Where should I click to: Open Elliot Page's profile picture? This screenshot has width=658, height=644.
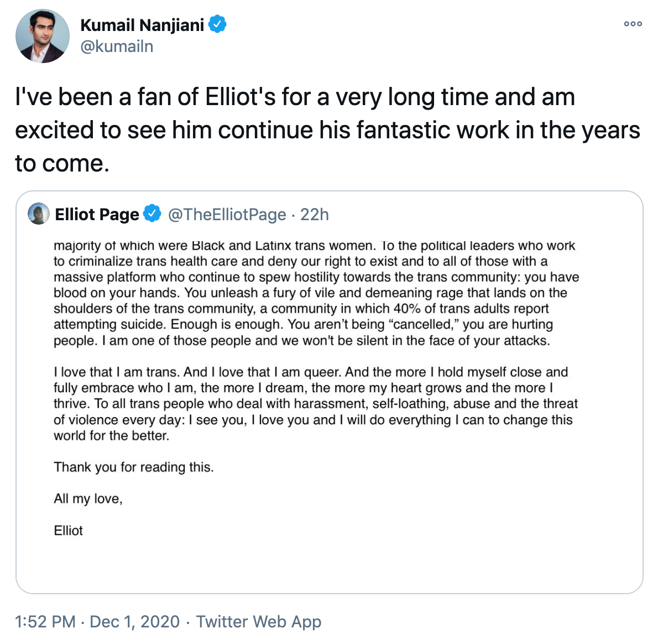(x=38, y=214)
